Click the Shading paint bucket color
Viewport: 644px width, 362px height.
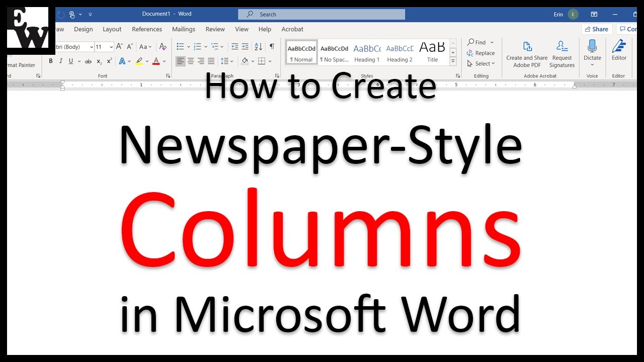(245, 61)
